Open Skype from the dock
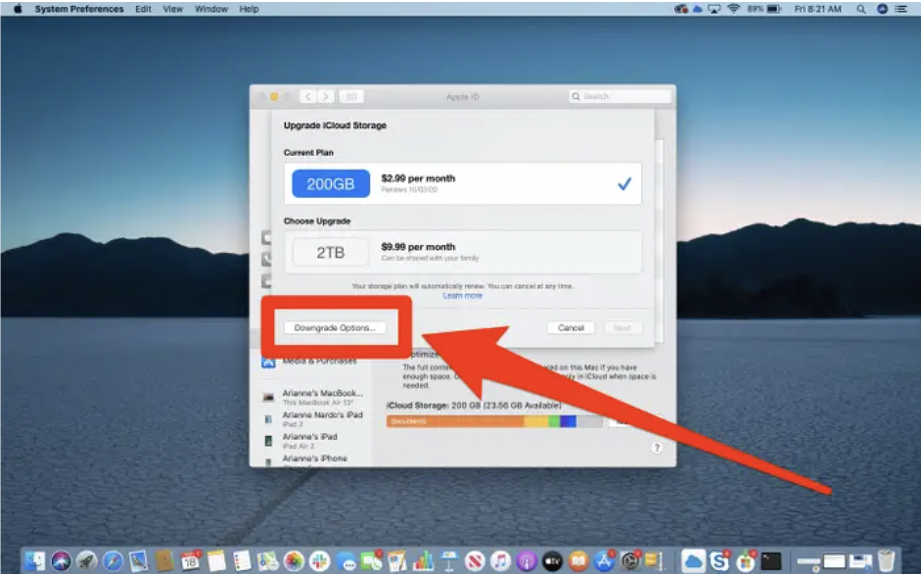Viewport: 922px width, 574px height. tap(719, 561)
